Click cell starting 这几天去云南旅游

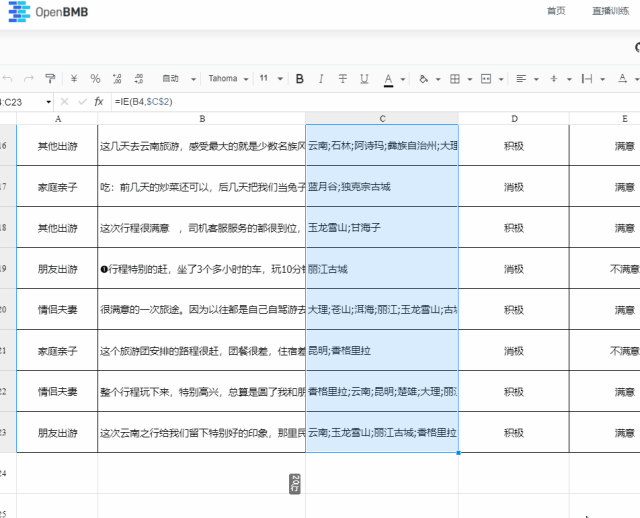pos(202,146)
